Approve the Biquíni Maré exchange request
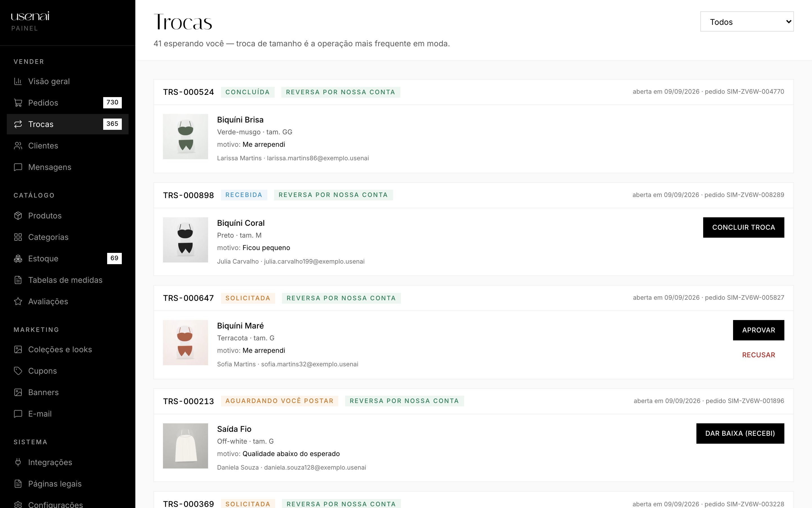The height and width of the screenshot is (508, 812). (758, 330)
